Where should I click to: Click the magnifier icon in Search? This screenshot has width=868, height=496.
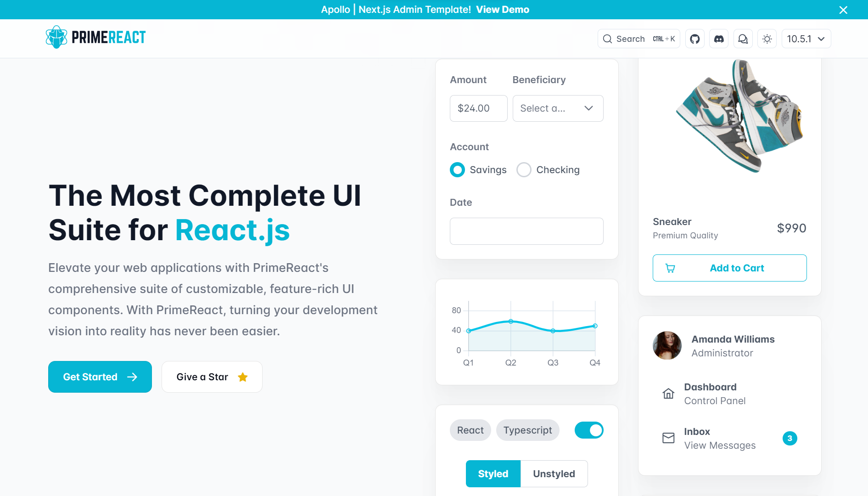(607, 39)
